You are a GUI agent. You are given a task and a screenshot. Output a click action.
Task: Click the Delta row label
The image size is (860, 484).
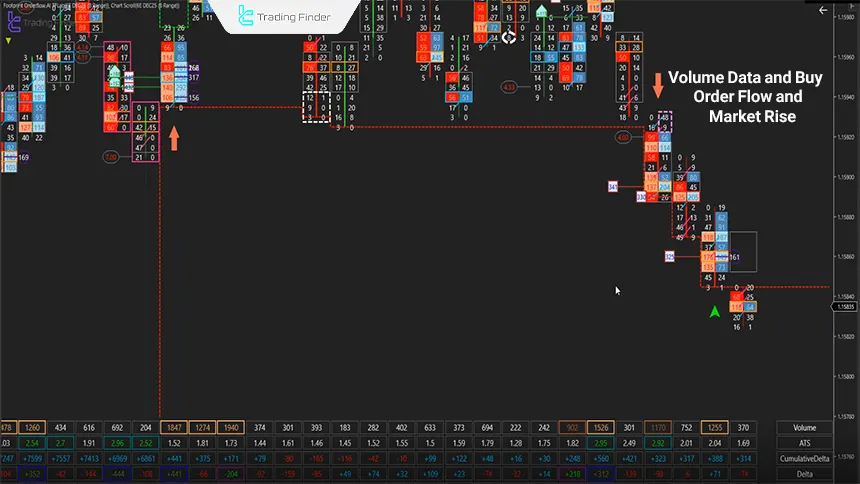[x=805, y=474]
